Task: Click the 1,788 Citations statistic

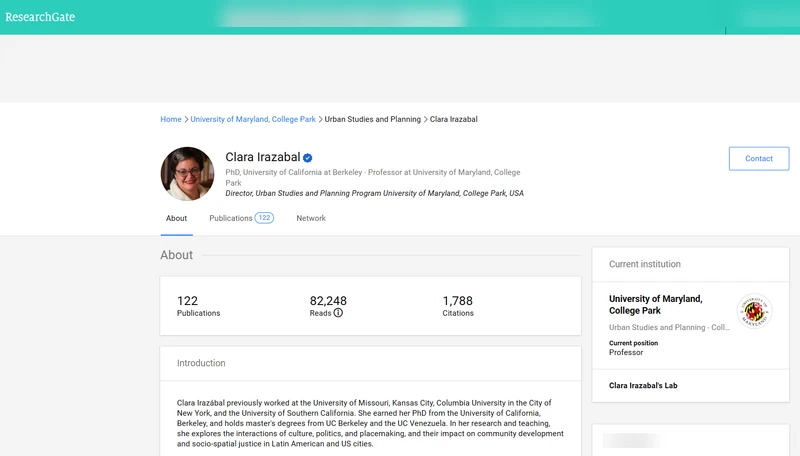Action: (x=458, y=306)
